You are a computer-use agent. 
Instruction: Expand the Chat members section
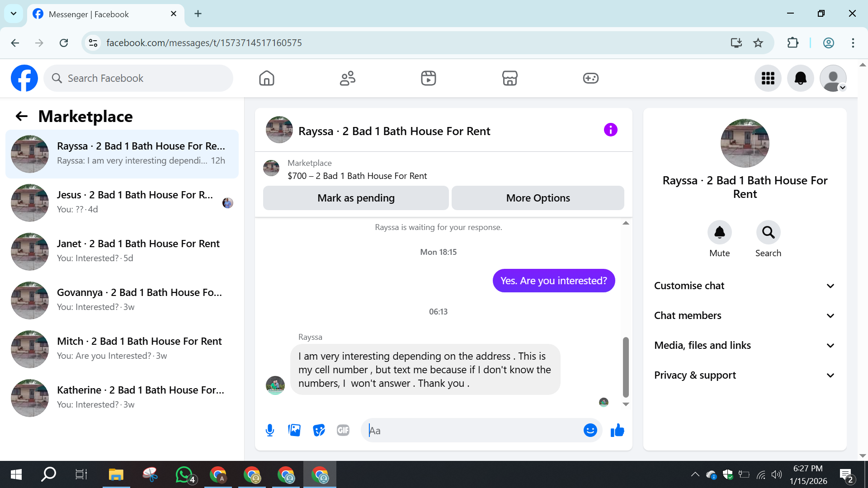745,315
